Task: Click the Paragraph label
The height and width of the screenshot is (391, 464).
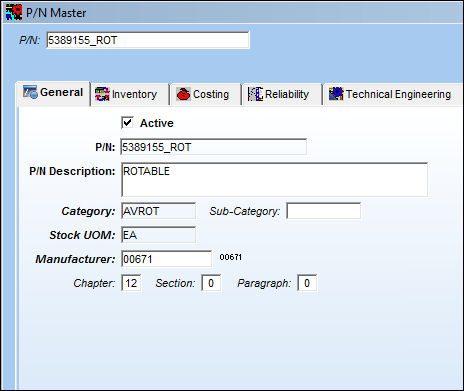Action: pyautogui.click(x=264, y=284)
